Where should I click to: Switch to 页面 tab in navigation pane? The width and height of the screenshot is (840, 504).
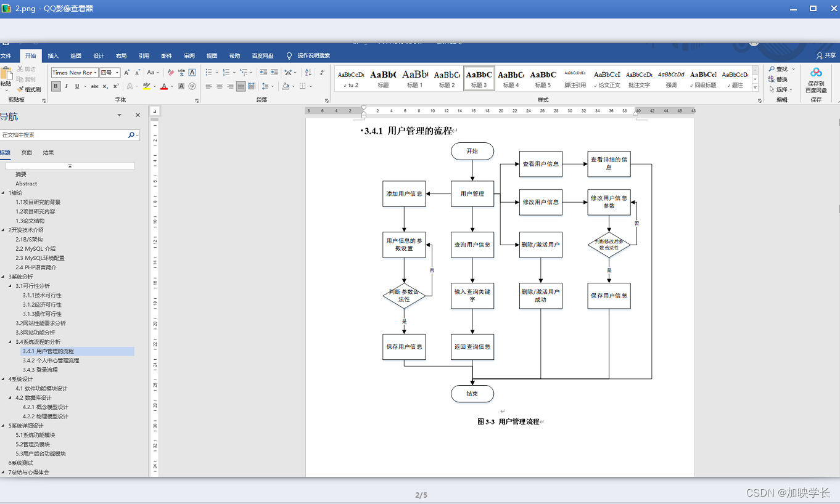click(25, 152)
